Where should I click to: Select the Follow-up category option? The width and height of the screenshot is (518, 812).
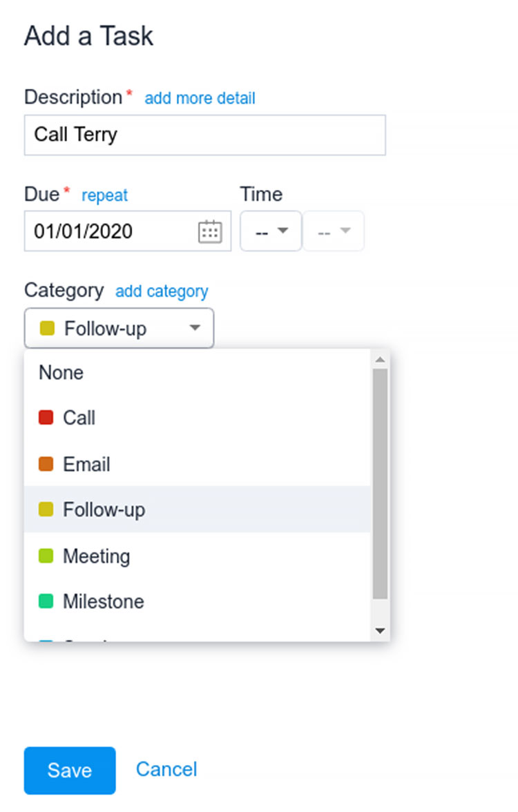(104, 510)
